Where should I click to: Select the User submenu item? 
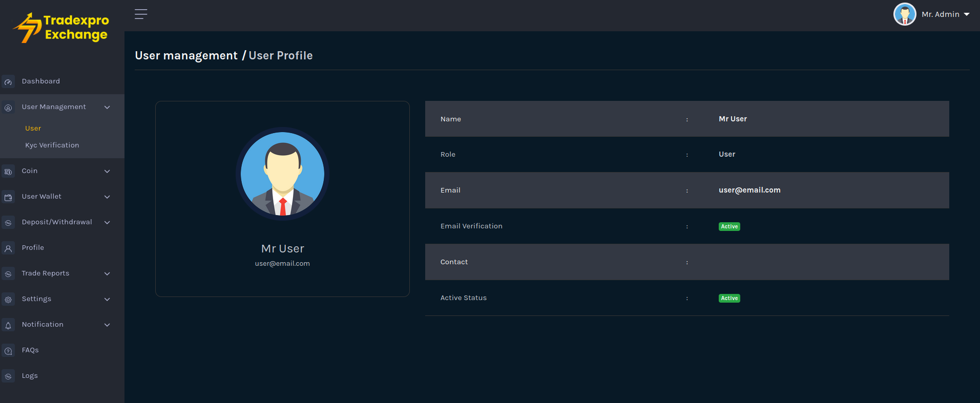coord(33,129)
